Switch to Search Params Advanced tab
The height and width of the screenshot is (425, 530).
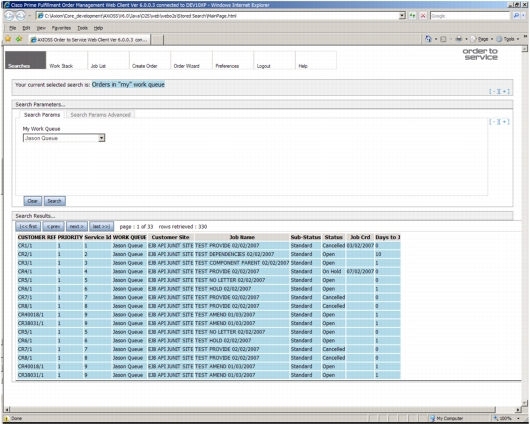pos(100,115)
